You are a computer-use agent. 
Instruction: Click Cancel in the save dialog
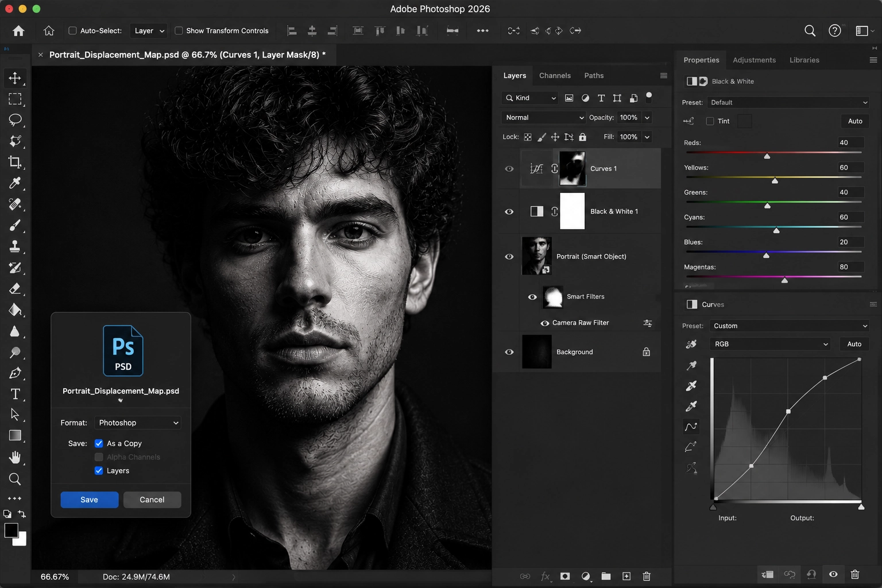tap(152, 500)
